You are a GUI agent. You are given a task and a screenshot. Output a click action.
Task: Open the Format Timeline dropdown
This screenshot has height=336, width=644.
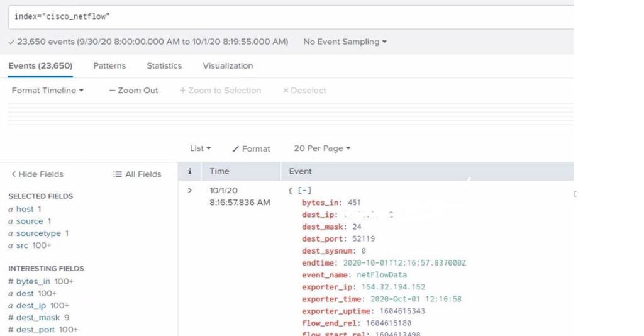48,91
